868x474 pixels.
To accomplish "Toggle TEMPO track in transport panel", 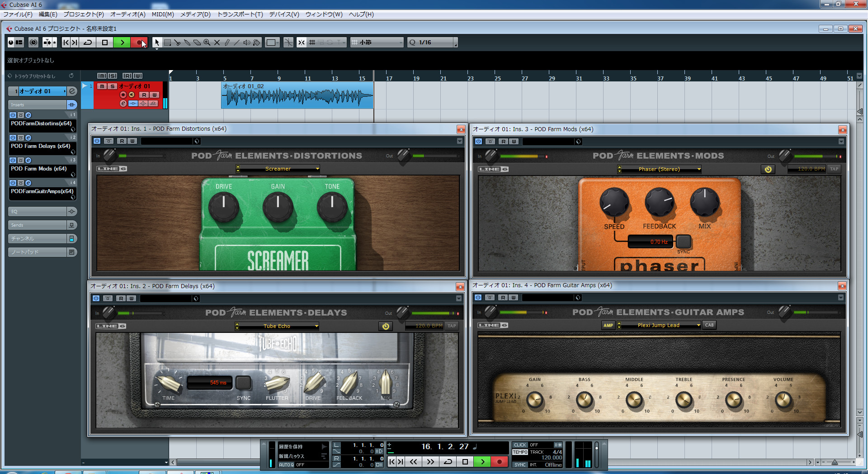I will click(x=520, y=452).
